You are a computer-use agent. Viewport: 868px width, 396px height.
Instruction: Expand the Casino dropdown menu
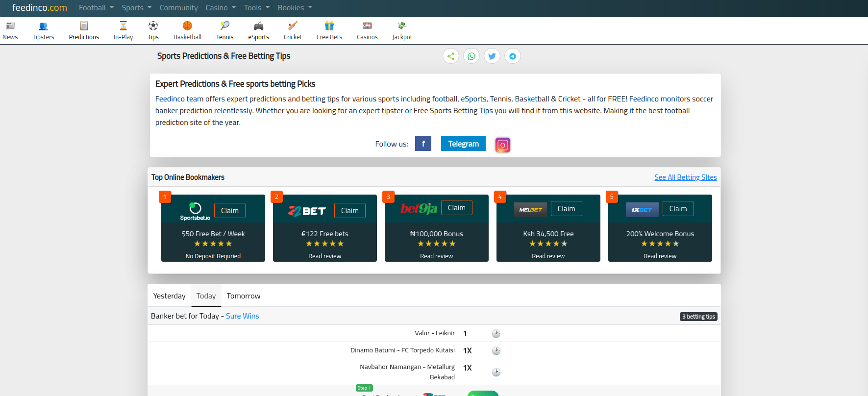pos(221,8)
